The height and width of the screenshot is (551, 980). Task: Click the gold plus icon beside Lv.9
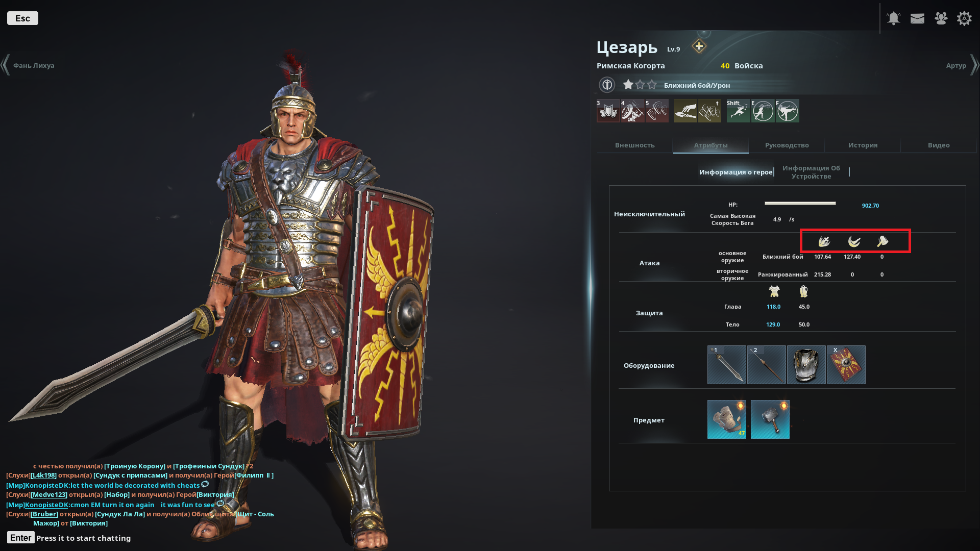(699, 46)
